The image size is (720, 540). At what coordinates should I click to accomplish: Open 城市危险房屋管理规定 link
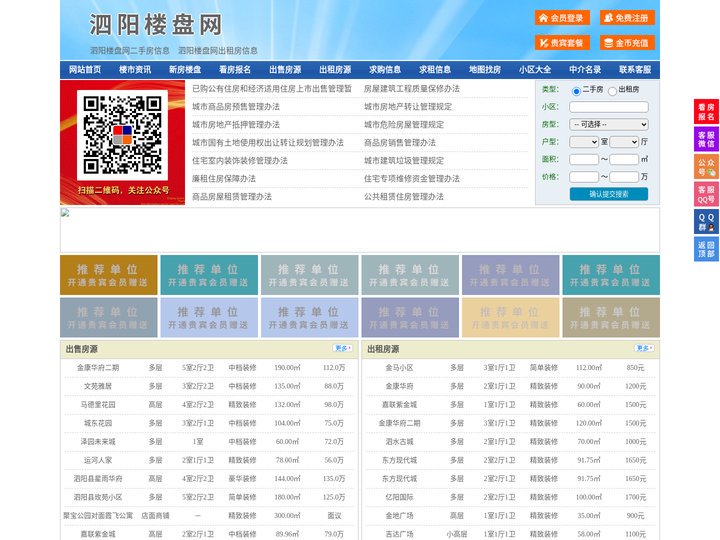click(404, 124)
